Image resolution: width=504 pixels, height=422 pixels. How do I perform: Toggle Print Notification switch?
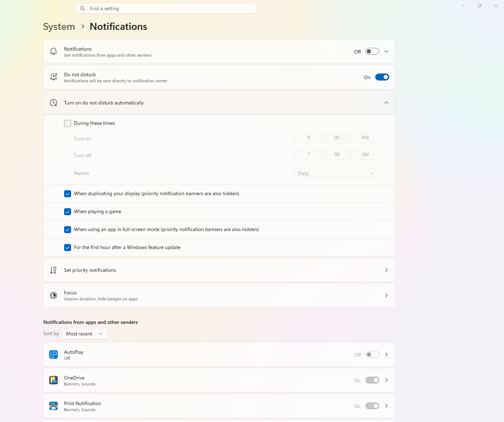(x=372, y=406)
